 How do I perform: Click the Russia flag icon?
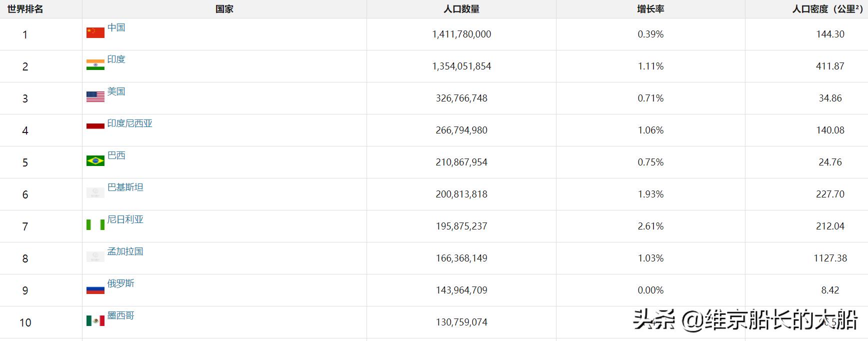[95, 288]
